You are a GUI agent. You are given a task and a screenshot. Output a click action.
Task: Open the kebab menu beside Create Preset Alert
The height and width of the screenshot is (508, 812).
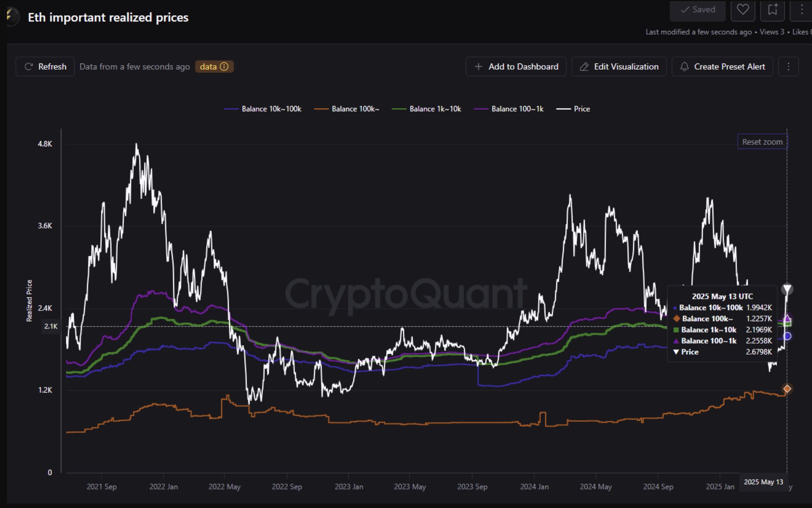(x=788, y=66)
